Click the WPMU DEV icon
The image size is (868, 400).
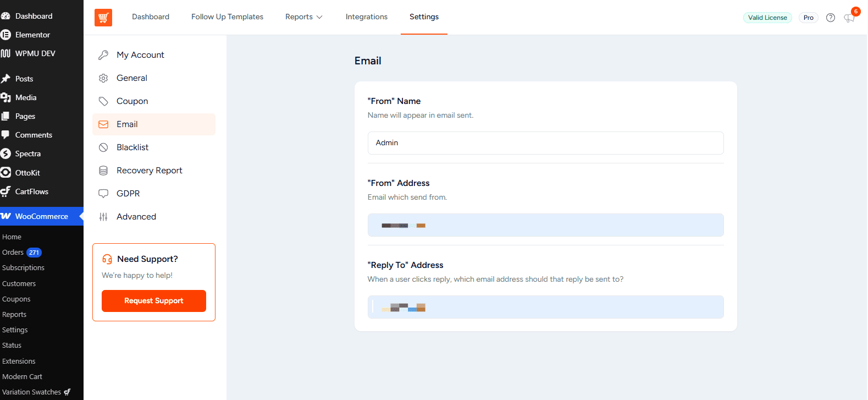click(x=6, y=53)
